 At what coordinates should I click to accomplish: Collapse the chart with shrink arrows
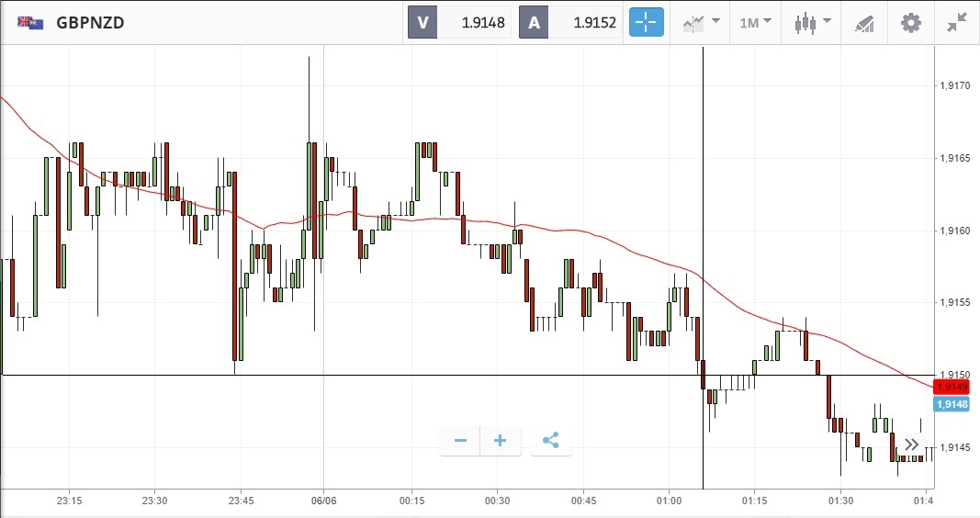957,22
